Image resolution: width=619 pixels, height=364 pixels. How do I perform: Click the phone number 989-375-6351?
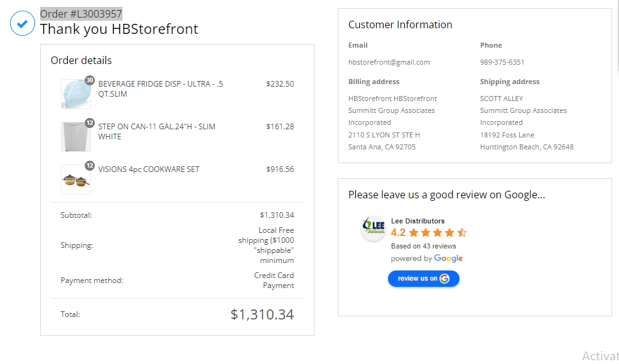pos(502,62)
